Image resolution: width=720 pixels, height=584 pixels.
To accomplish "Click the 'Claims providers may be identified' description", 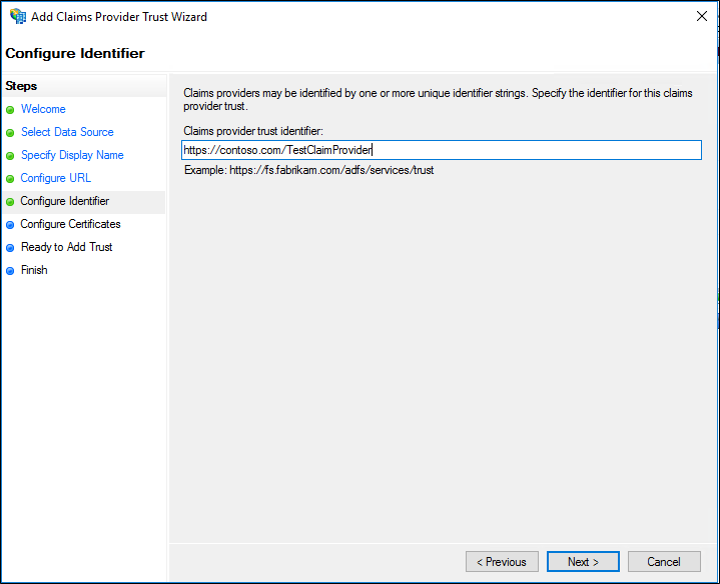I will 438,100.
